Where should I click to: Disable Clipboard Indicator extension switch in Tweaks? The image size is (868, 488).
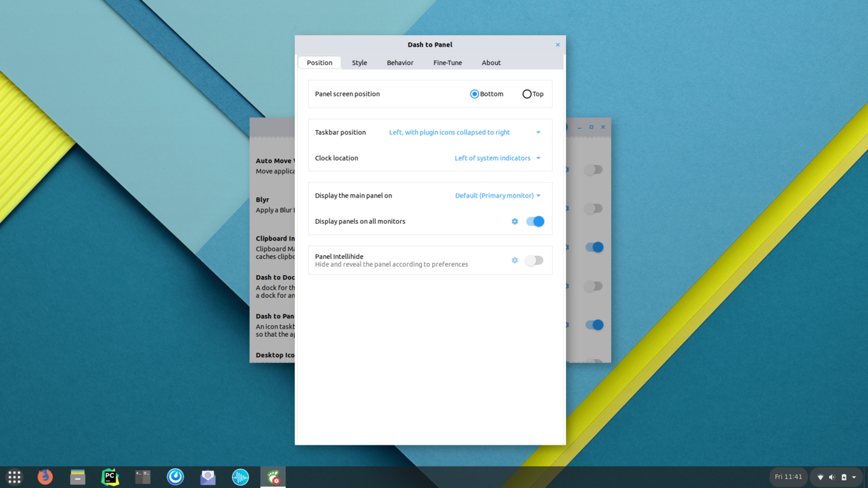coord(594,248)
